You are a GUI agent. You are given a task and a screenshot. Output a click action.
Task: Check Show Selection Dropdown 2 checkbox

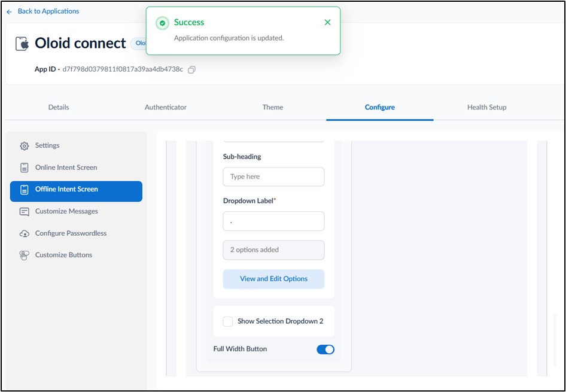coord(228,321)
